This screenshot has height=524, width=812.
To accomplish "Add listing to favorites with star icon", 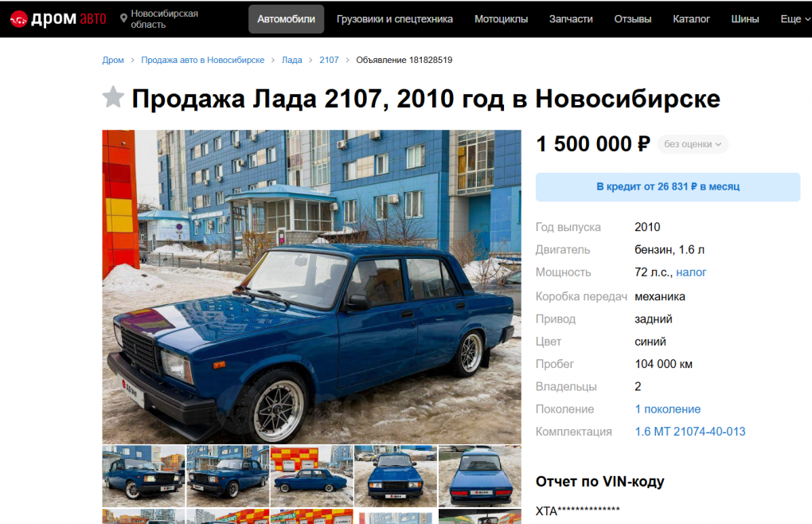I will pyautogui.click(x=113, y=97).
